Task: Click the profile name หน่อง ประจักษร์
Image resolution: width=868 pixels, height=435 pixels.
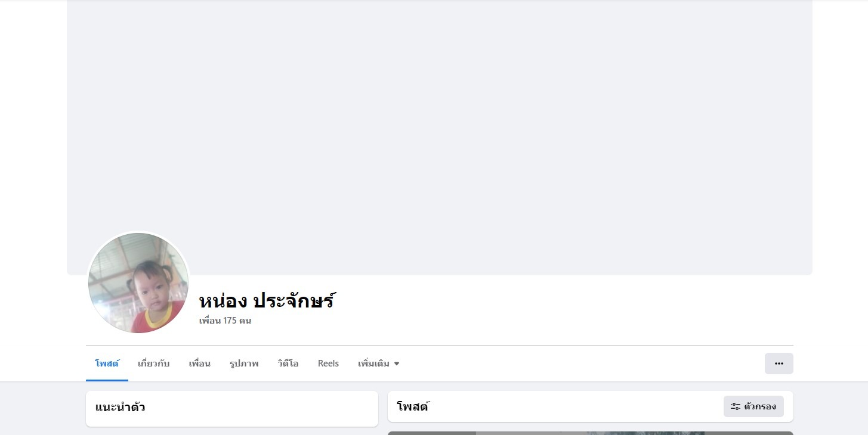Action: coord(267,300)
